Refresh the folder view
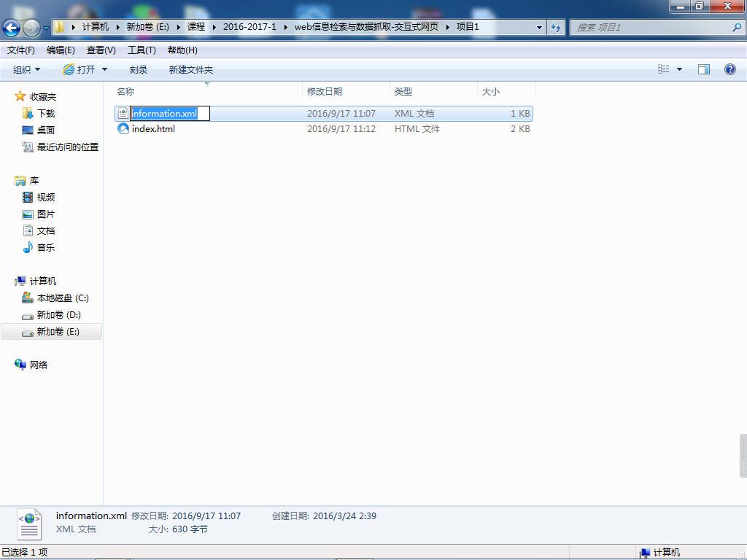This screenshot has height=560, width=747. [555, 28]
